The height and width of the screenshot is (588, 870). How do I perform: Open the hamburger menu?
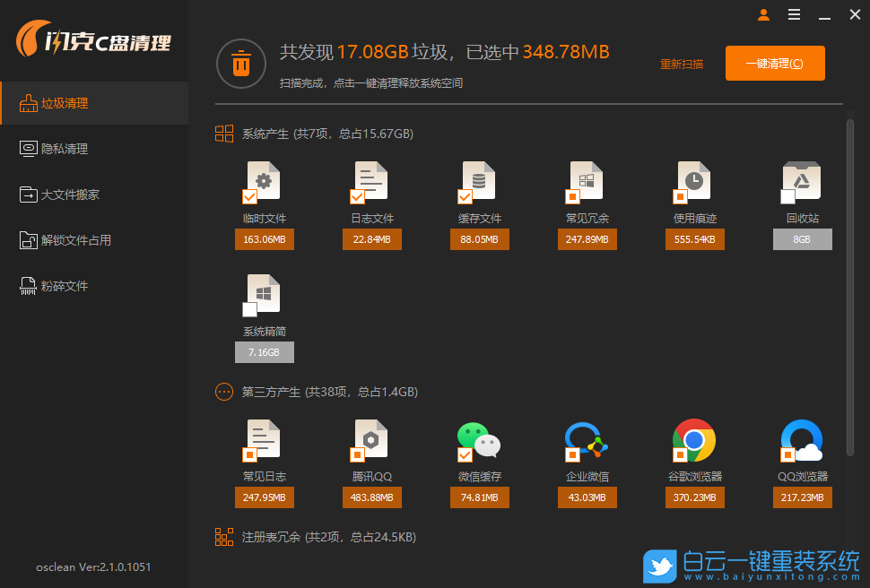point(793,14)
